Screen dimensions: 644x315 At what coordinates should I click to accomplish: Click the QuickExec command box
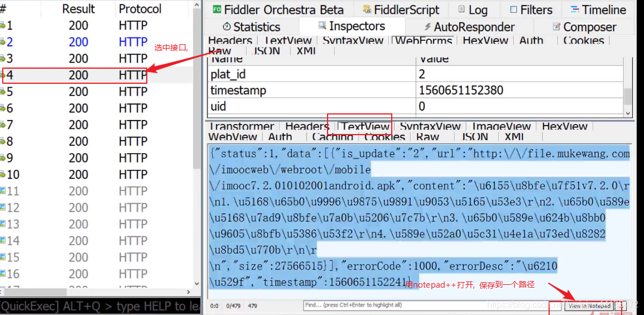tap(100, 307)
